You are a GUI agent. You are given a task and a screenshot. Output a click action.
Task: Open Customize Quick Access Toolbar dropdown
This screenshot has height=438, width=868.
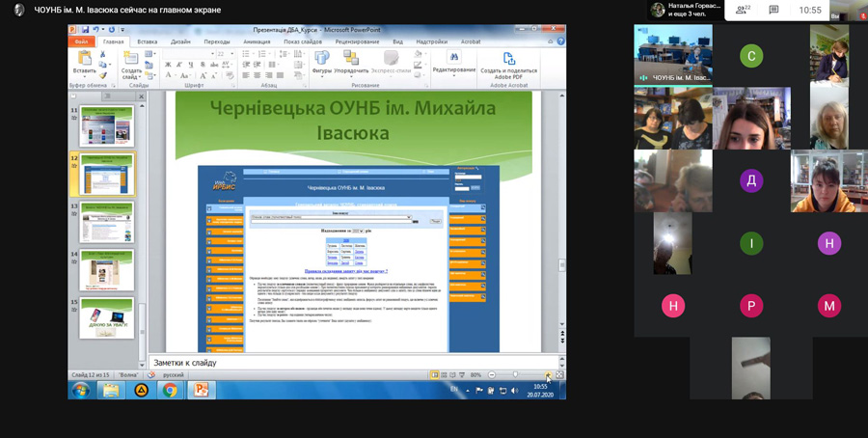pos(122,29)
